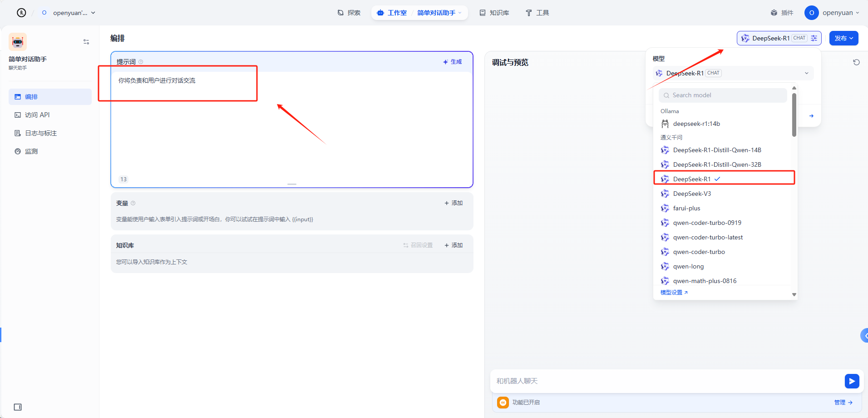Screen dimensions: 868x418
Task: Go to the 探索 explore tab
Action: click(349, 13)
